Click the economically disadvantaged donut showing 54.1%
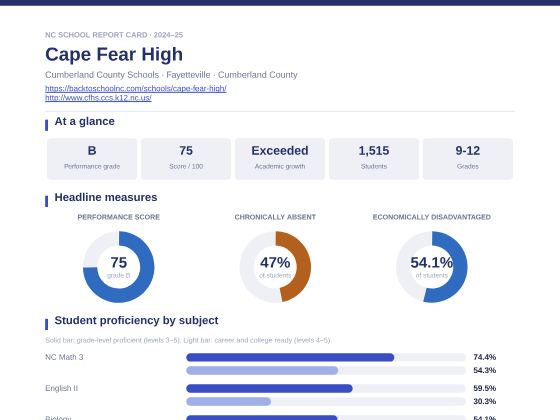 tap(431, 267)
